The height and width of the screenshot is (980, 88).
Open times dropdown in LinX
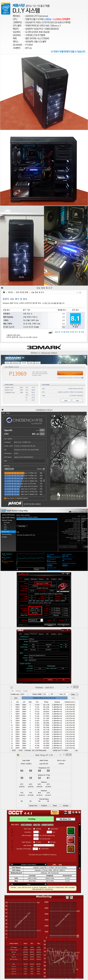[75, 694]
